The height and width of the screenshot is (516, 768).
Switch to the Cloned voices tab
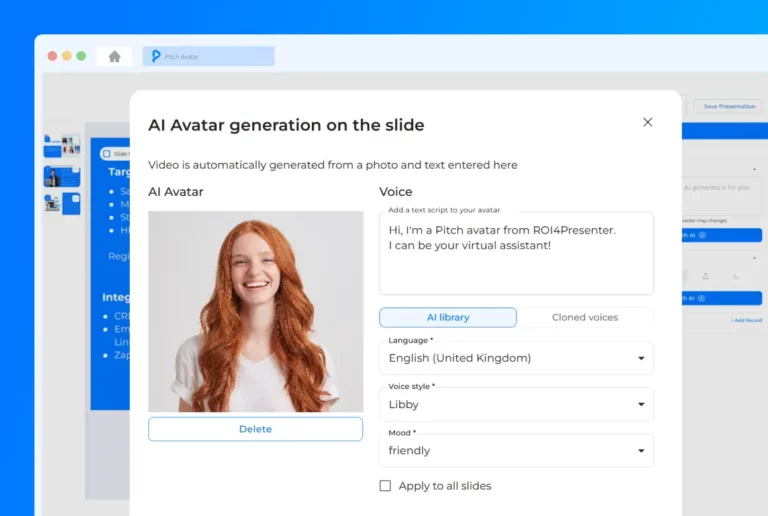[585, 317]
